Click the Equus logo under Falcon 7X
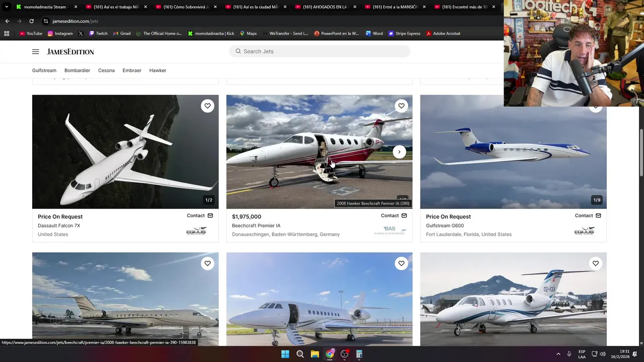This screenshot has width=644, height=362. (196, 231)
